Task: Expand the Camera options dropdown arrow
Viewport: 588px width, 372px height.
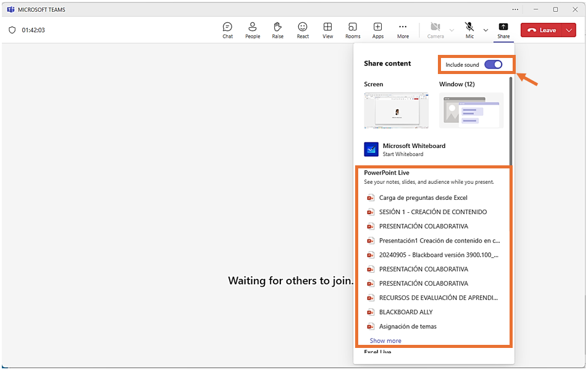Action: (451, 30)
